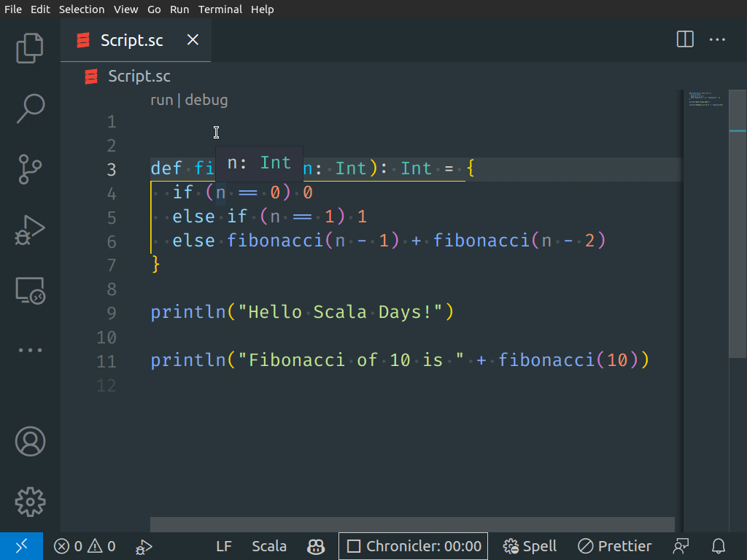Click the Script.sc breadcrumb

point(139,76)
